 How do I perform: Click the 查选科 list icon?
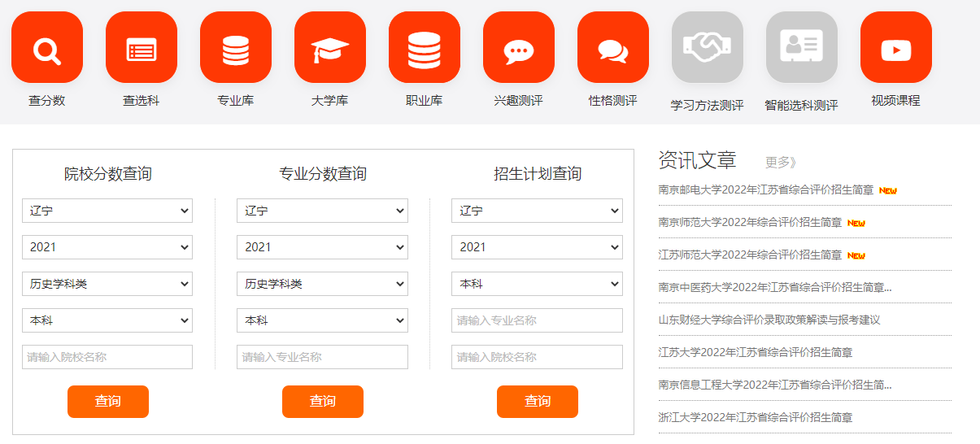pos(142,48)
